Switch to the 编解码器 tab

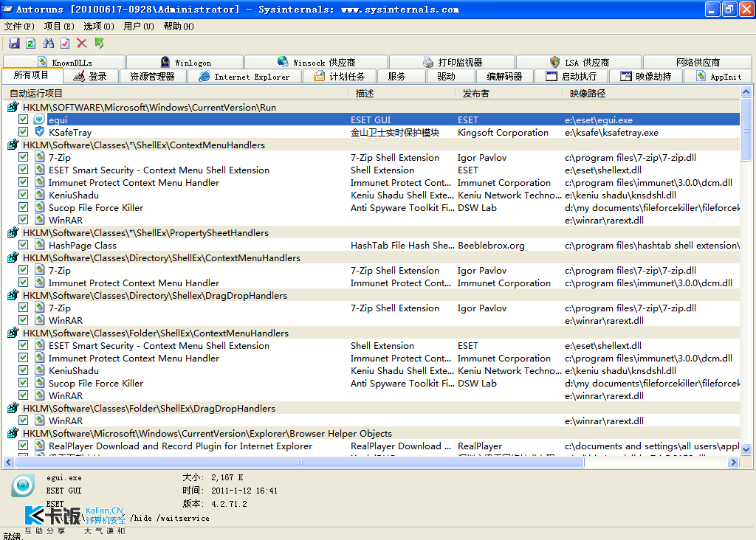[x=505, y=76]
